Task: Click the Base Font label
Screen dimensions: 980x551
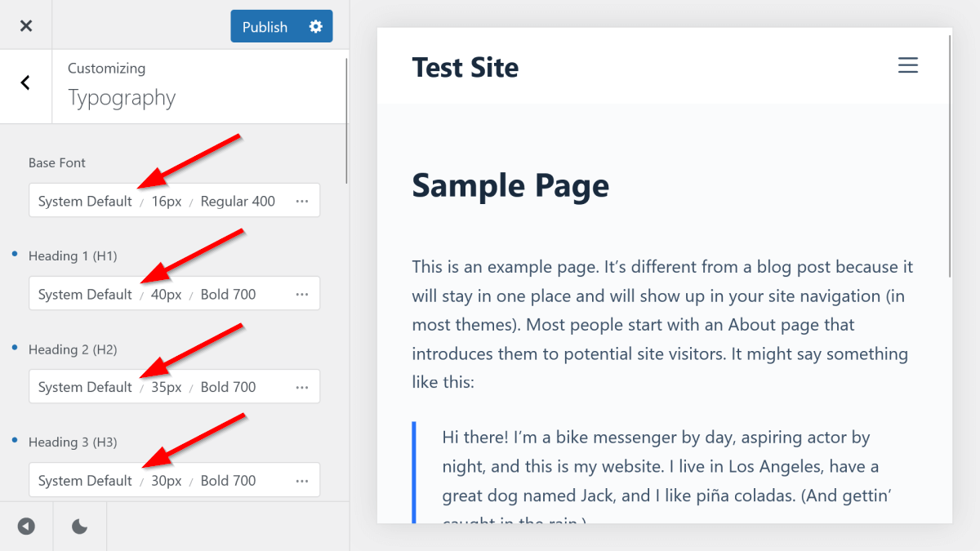Action: (x=57, y=163)
